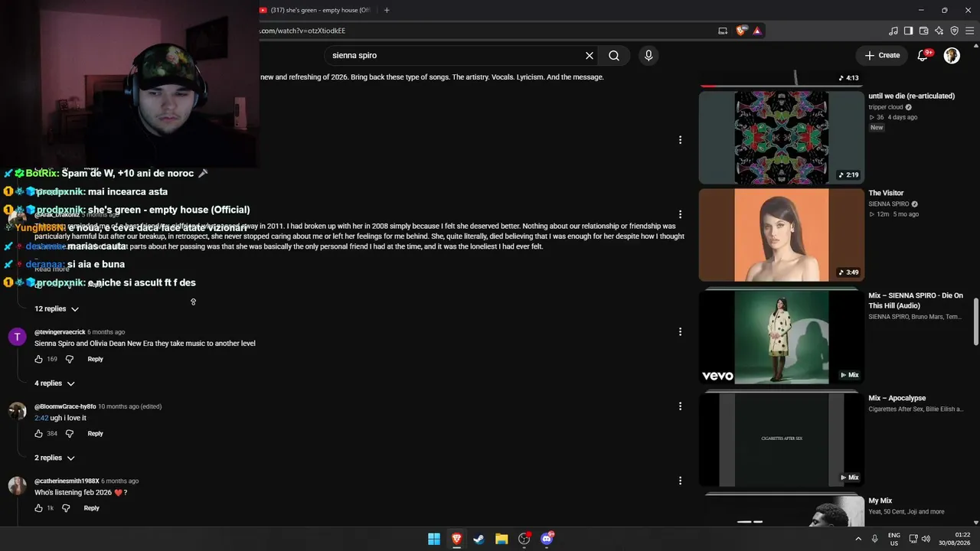Click the Brave browser taskbar icon
This screenshot has height=551, width=980.
pyautogui.click(x=456, y=539)
